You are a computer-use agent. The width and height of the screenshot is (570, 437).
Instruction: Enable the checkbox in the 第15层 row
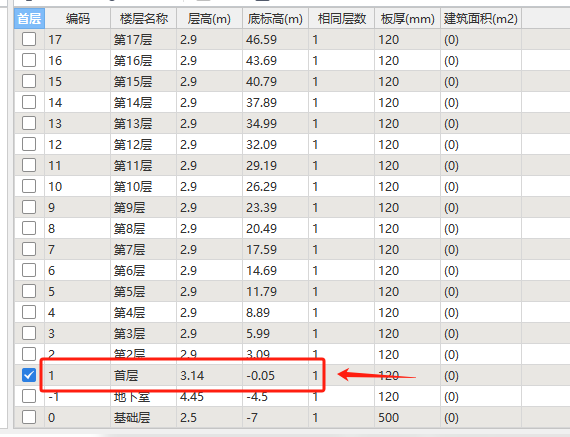pos(29,81)
